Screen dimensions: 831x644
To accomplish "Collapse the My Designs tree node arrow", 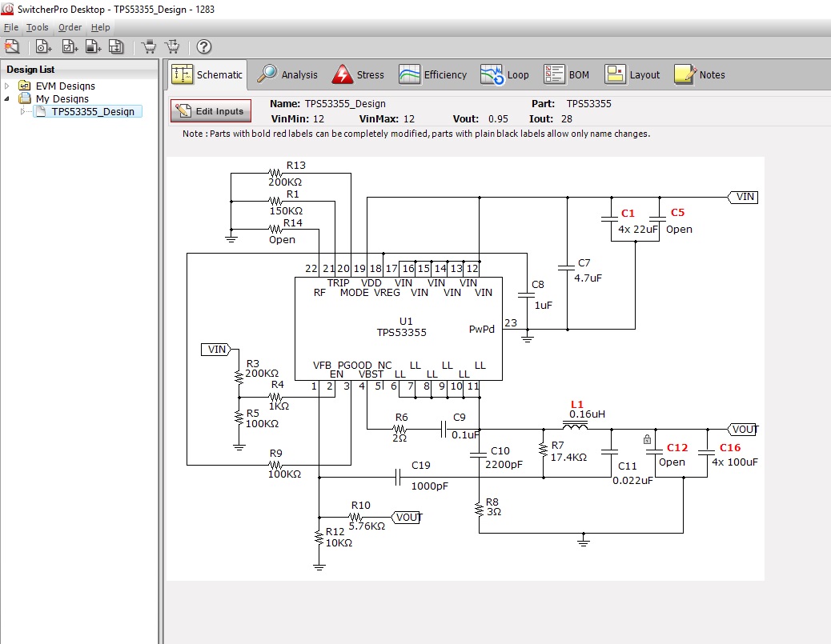I will point(7,98).
